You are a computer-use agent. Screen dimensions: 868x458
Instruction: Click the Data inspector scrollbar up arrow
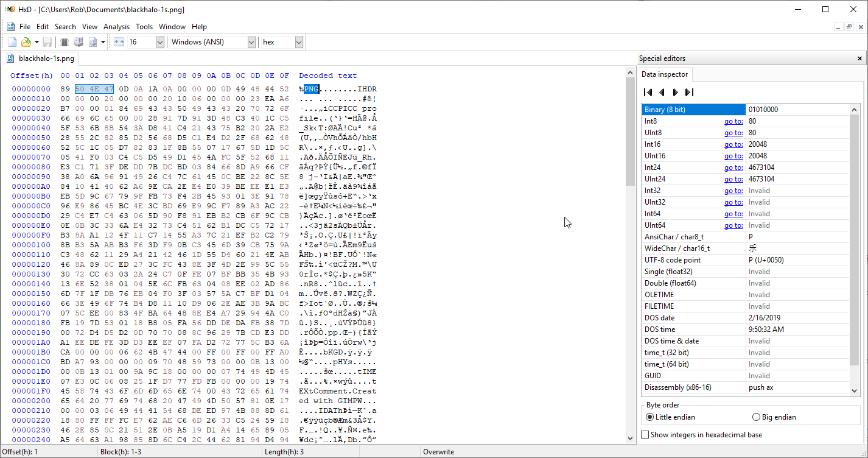tap(855, 109)
